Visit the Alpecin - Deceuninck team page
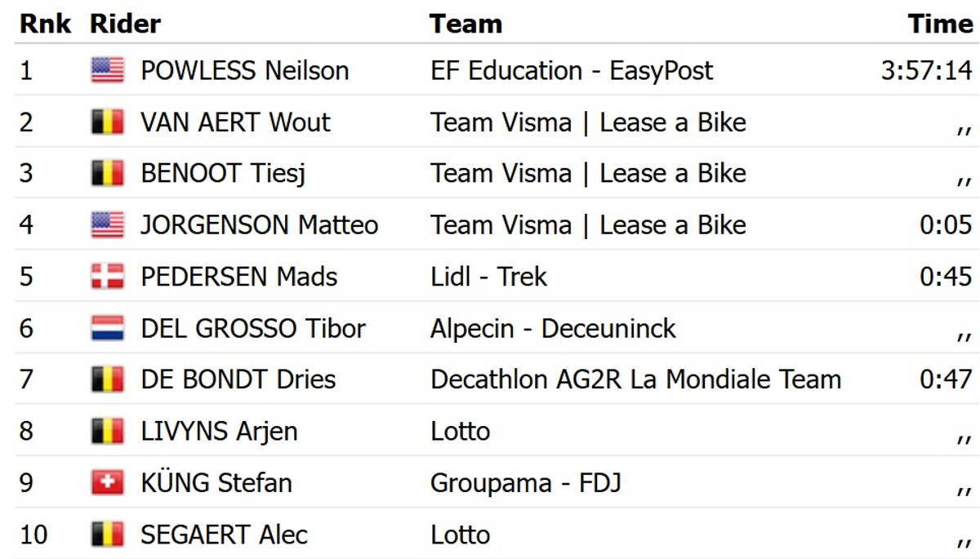The width and height of the screenshot is (980, 559). (x=553, y=328)
